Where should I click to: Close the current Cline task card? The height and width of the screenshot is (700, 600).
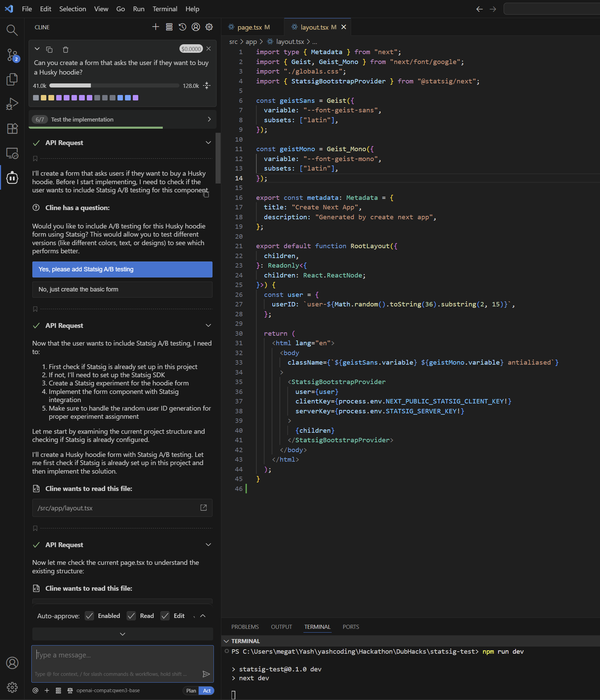pos(209,49)
